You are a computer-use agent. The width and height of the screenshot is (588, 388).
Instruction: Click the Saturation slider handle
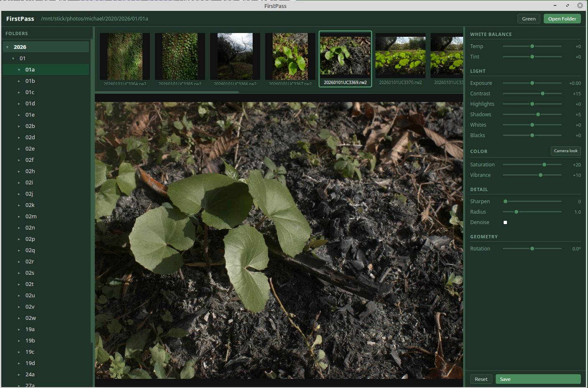(545, 164)
